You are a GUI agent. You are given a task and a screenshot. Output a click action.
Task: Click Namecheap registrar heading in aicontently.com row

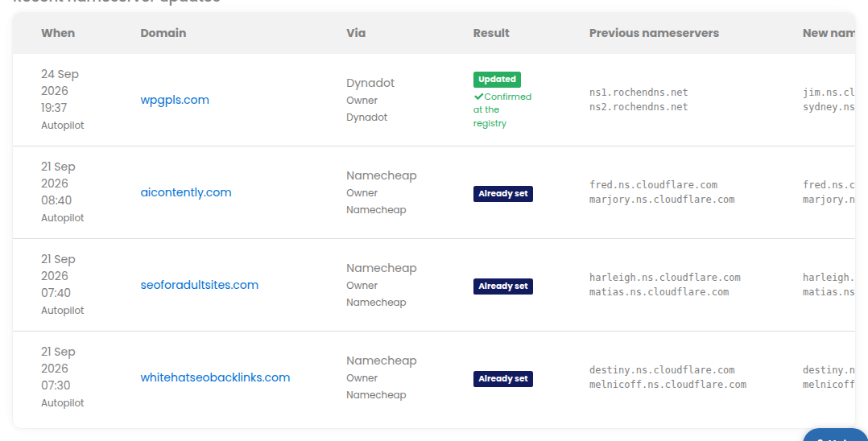pos(382,175)
